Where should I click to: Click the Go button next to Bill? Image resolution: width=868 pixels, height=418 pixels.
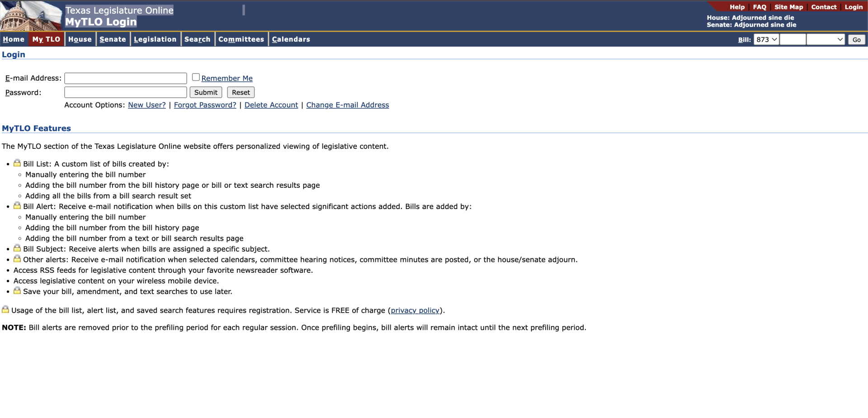[x=856, y=40]
